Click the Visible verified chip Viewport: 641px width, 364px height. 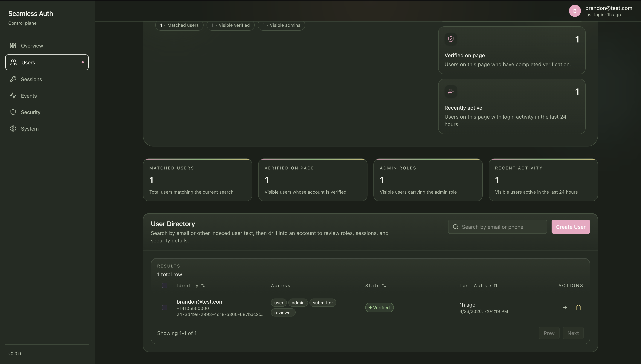tap(231, 25)
